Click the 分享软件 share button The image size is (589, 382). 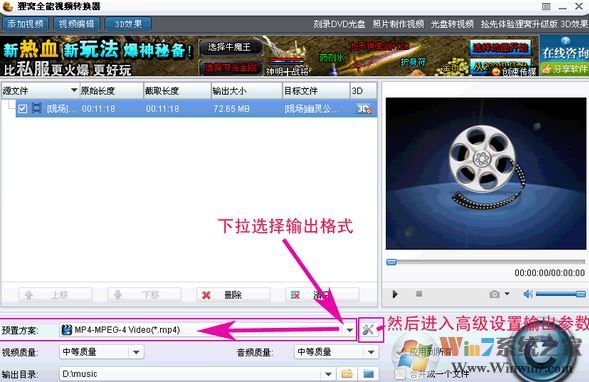click(x=564, y=69)
